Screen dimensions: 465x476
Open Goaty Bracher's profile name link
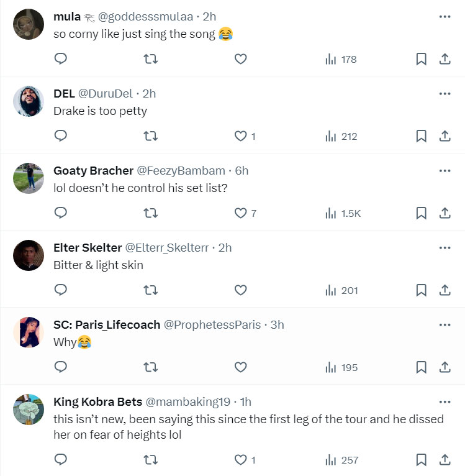pyautogui.click(x=94, y=171)
